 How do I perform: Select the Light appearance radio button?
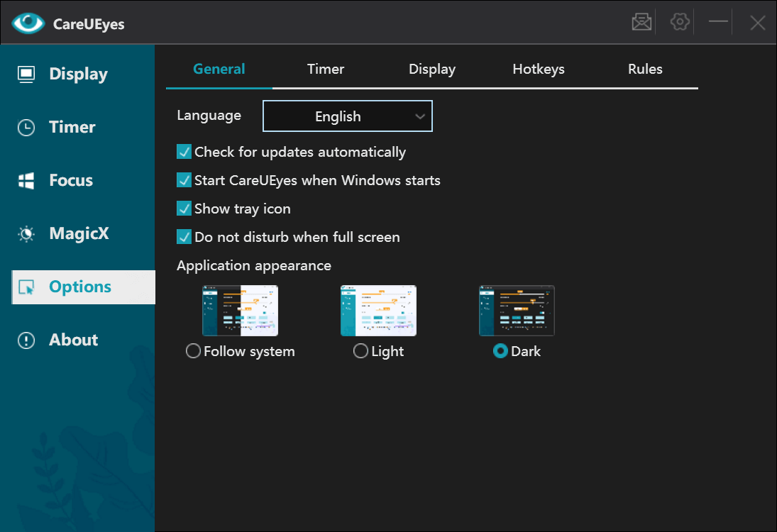[x=360, y=350]
